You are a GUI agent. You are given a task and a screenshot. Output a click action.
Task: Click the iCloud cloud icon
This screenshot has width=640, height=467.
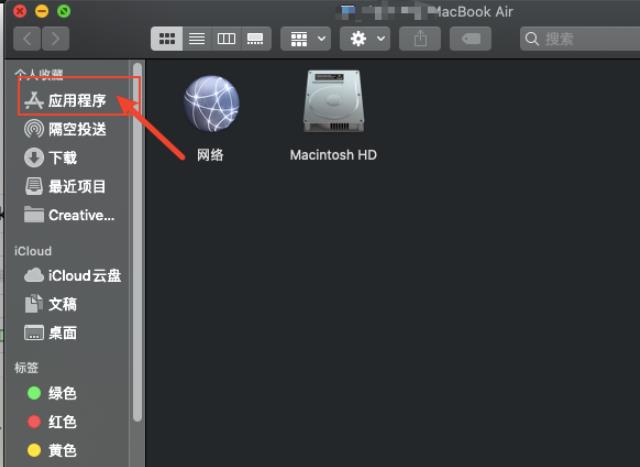tap(34, 276)
